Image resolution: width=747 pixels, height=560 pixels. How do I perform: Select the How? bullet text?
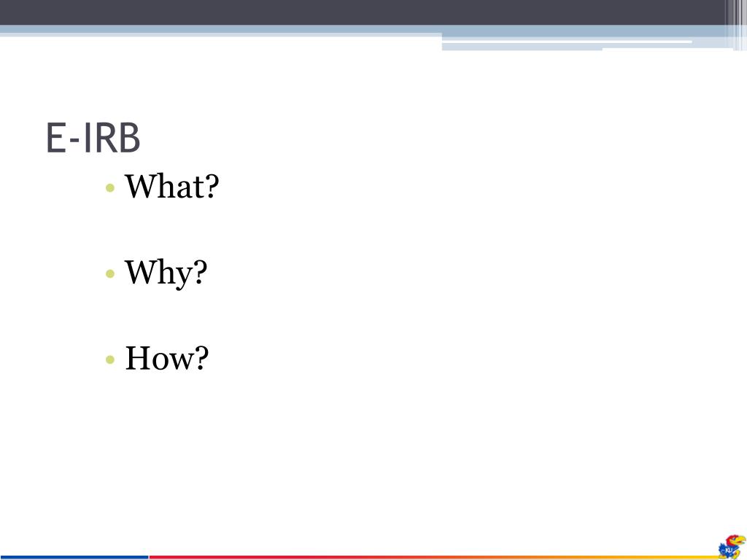(167, 358)
